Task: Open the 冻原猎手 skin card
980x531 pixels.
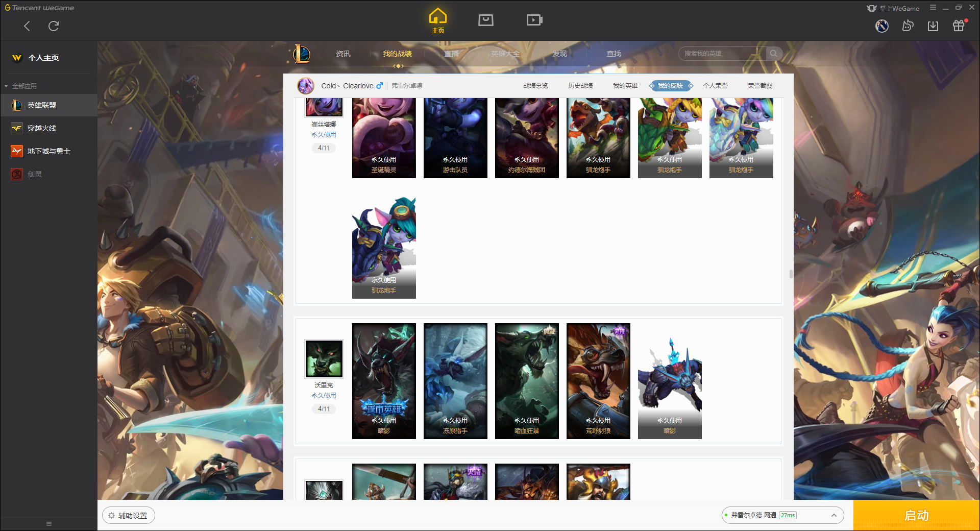Action: [x=455, y=381]
